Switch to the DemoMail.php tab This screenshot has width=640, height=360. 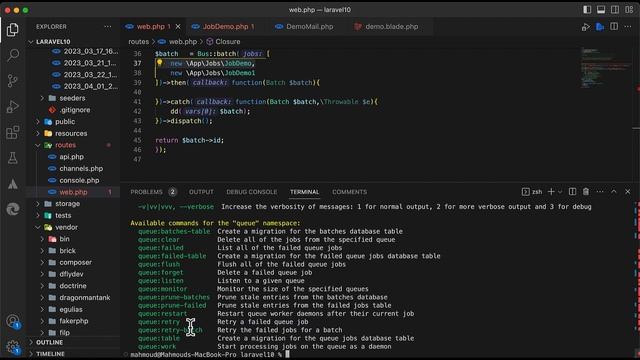coord(309,27)
